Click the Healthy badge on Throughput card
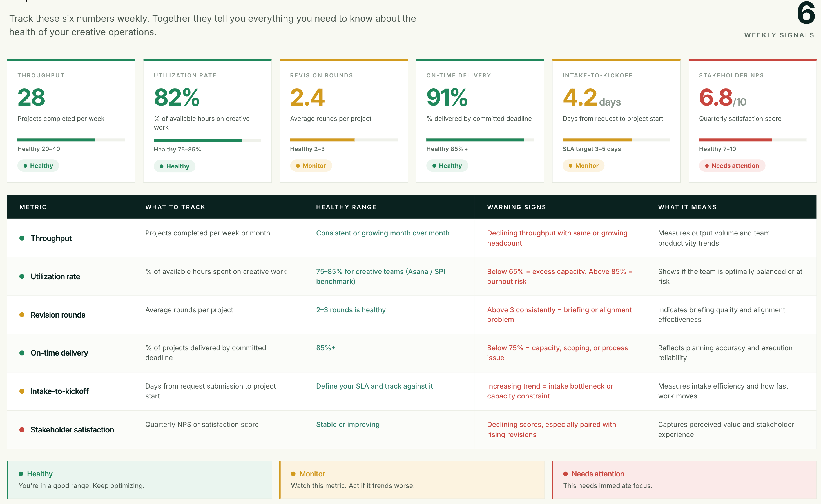Image resolution: width=821 pixels, height=504 pixels. tap(38, 166)
